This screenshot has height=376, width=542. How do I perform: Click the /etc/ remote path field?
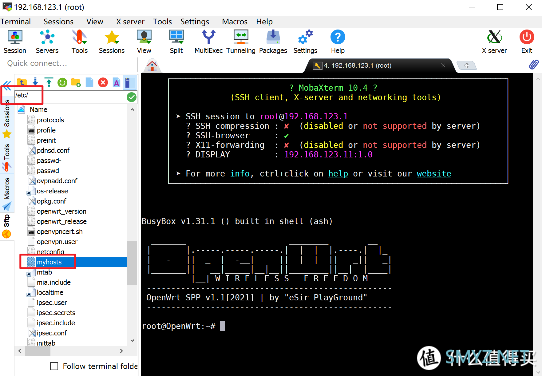pos(70,96)
